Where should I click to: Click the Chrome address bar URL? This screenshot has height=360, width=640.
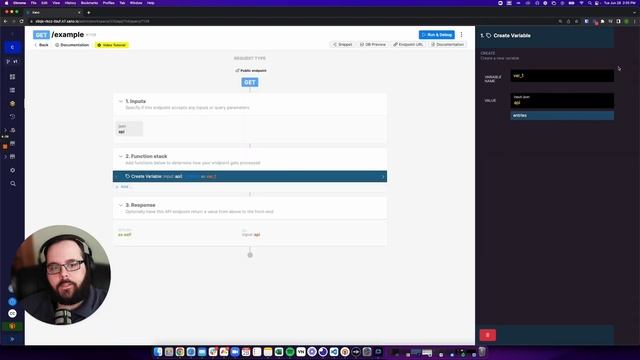click(92, 21)
